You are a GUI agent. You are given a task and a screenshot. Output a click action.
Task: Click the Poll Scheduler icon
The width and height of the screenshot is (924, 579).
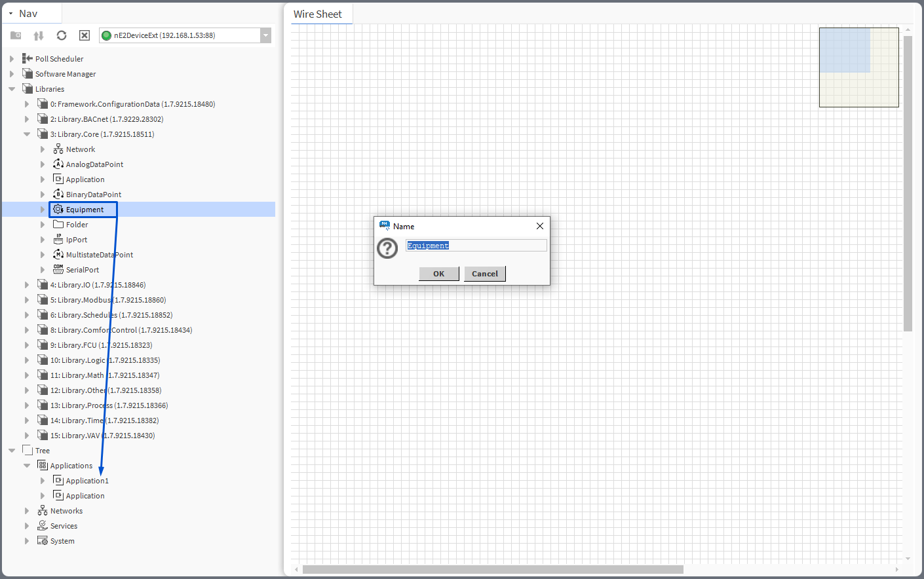click(x=28, y=59)
